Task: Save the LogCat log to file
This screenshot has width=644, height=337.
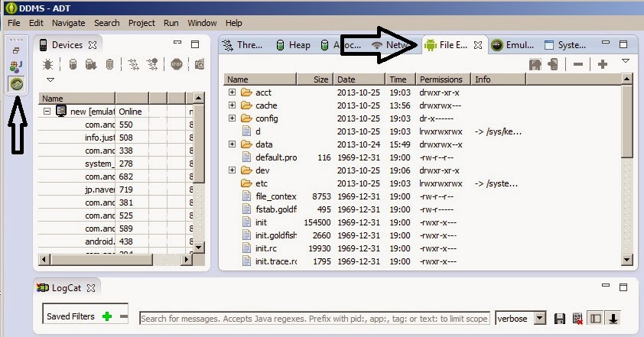Action: [559, 319]
